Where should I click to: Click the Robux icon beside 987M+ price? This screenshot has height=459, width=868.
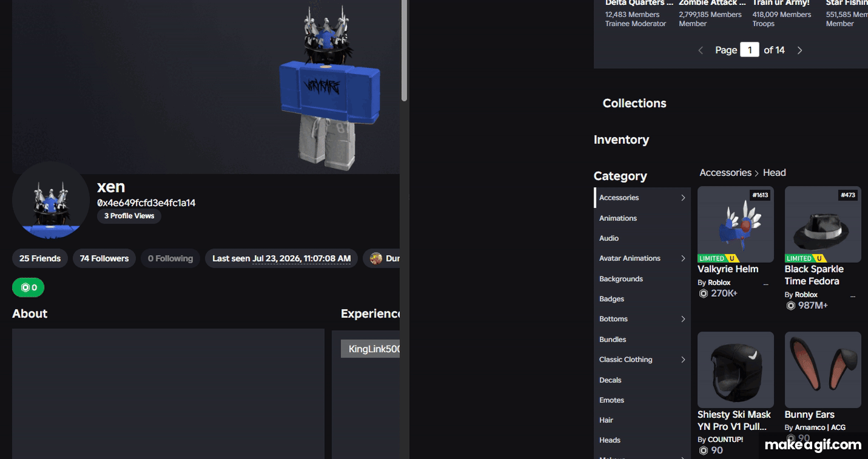(x=791, y=305)
